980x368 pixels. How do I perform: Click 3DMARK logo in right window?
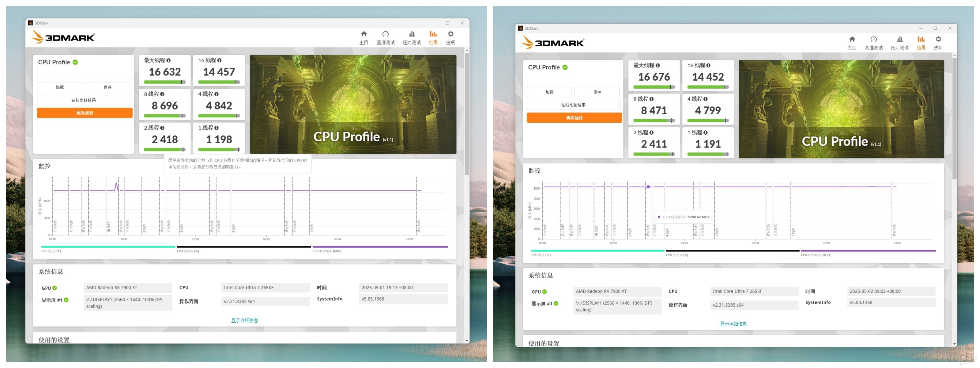coord(553,43)
